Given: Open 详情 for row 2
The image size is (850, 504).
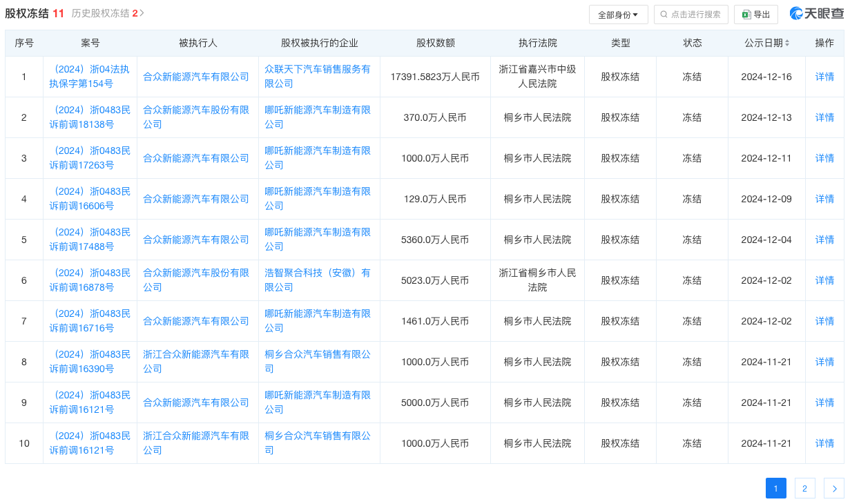Looking at the screenshot, I should (x=824, y=117).
